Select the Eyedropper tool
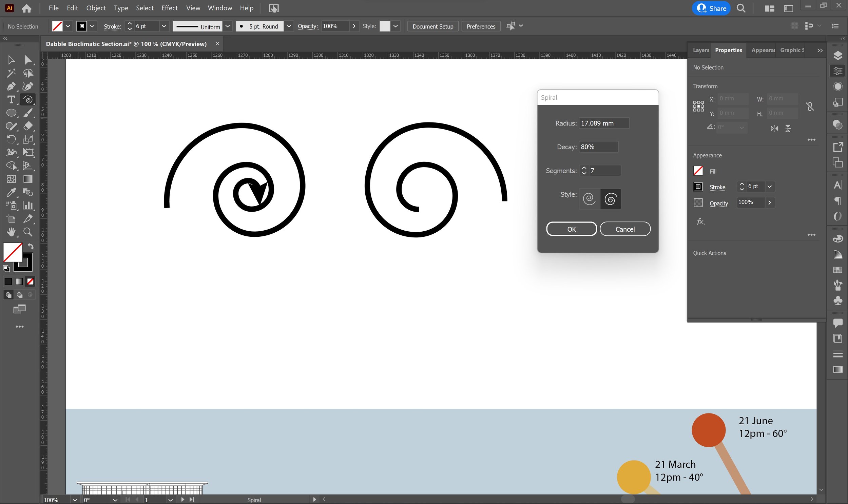848x504 pixels. click(11, 192)
